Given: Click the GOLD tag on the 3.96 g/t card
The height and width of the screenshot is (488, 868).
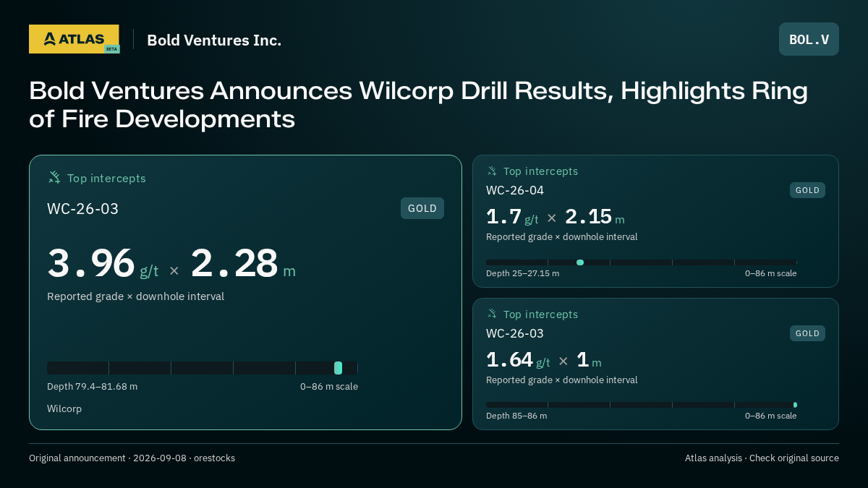Looking at the screenshot, I should coord(422,208).
